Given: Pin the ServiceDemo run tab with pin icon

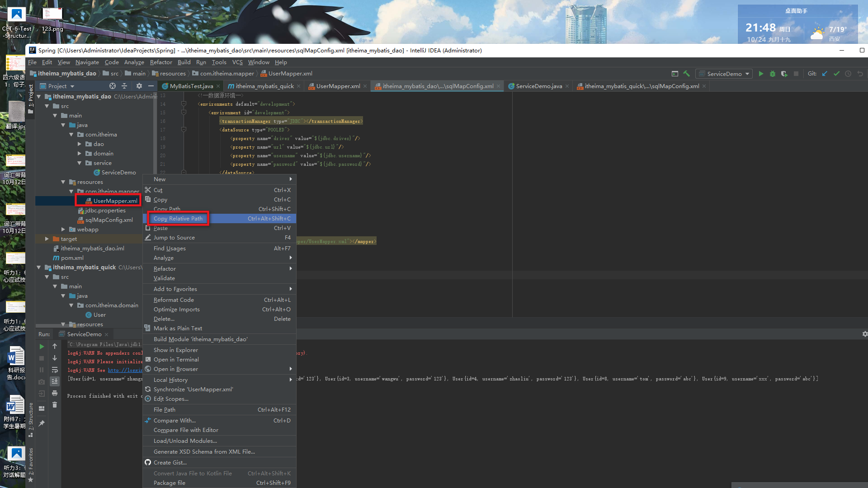Looking at the screenshot, I should tap(42, 422).
